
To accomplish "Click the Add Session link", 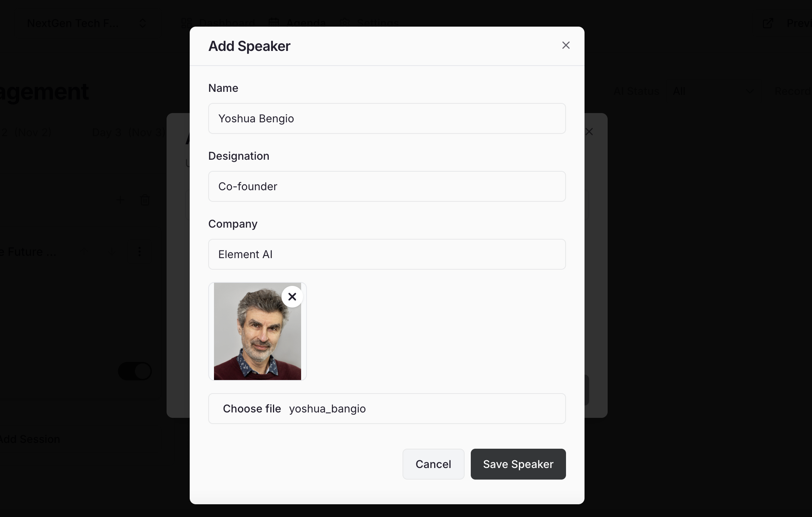I will pos(30,439).
